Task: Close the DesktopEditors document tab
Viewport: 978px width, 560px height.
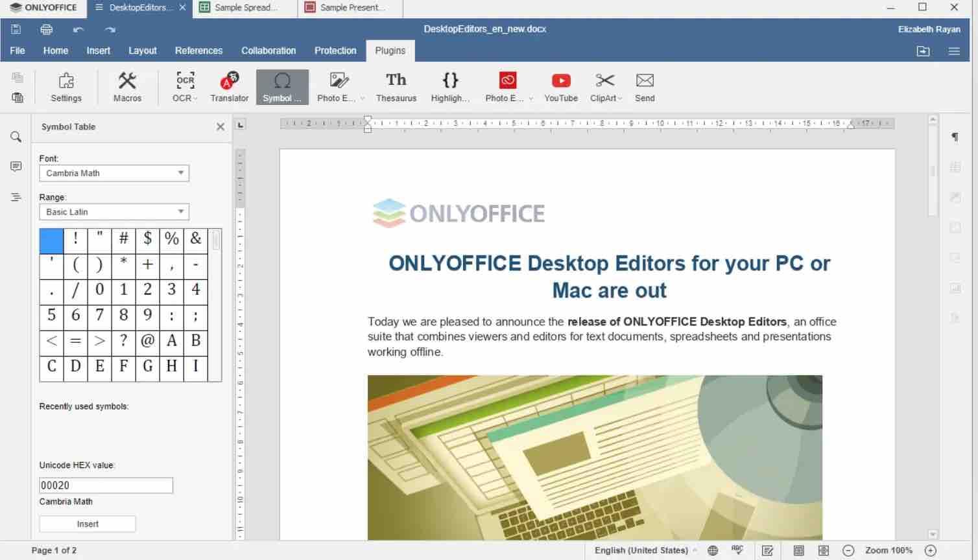Action: point(182,8)
